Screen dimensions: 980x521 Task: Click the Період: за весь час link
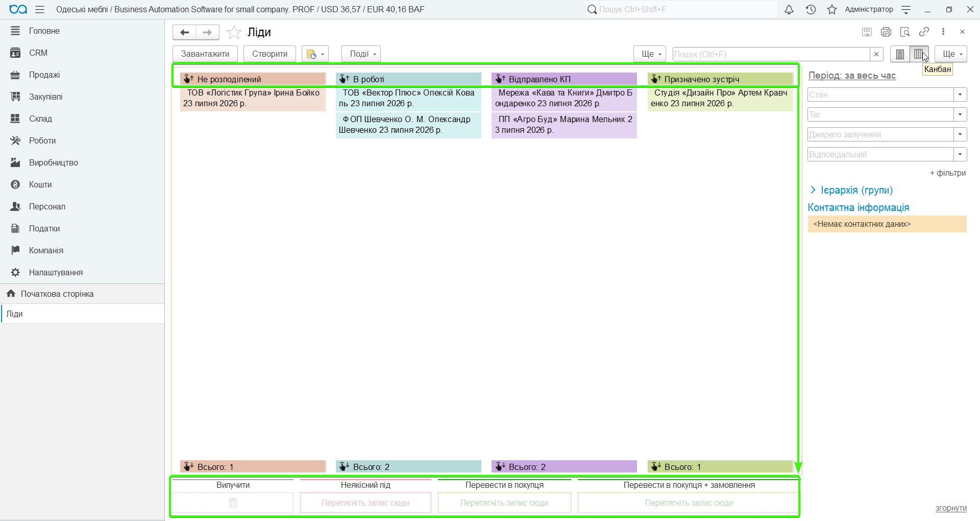tap(852, 75)
